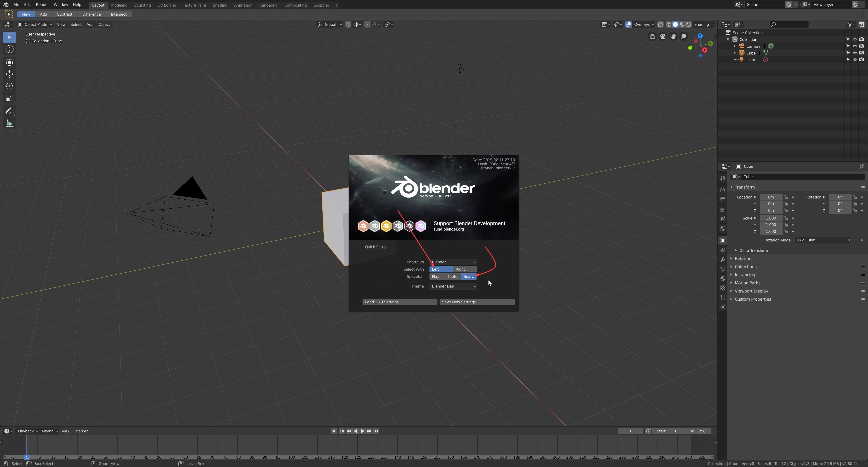Screen dimensions: 868x467
Task: Toggle the Overlays display button
Action: pos(628,24)
